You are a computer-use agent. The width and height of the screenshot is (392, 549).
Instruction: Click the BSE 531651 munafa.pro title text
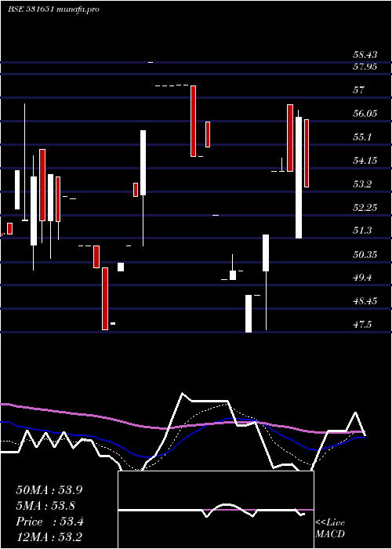(x=53, y=9)
